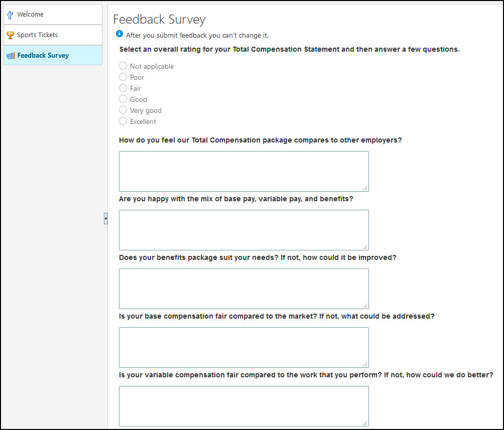Screen dimensions: 504x430
Task: Click the variable compensation answer box
Action: pos(244,406)
